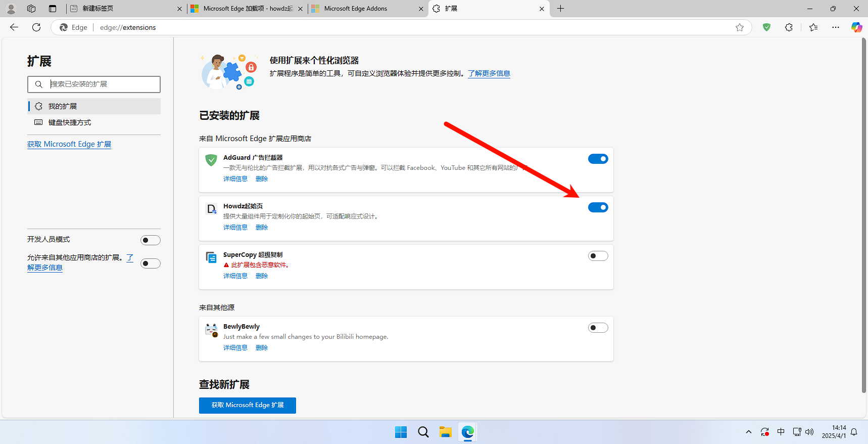Click the sync tray icon with red dot
The height and width of the screenshot is (444, 868).
click(x=765, y=432)
